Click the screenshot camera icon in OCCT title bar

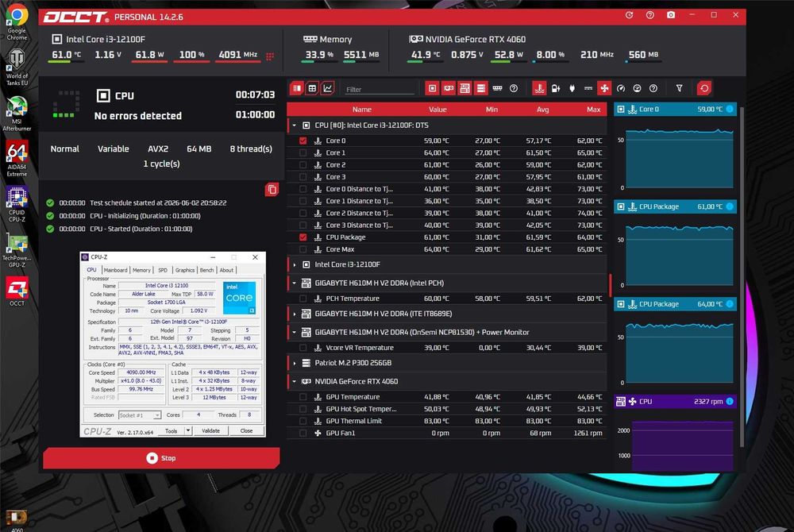click(x=670, y=15)
